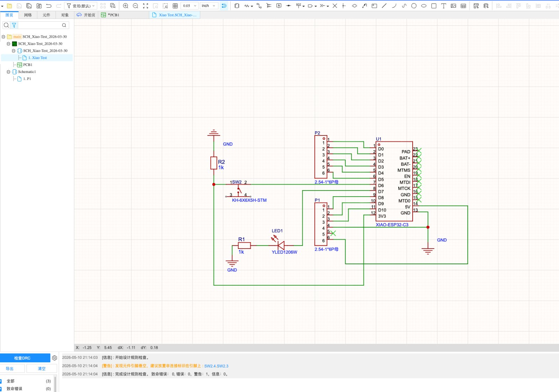The image size is (559, 392).
Task: Open the VCC power symbol dropdown arrow
Action: click(304, 6)
